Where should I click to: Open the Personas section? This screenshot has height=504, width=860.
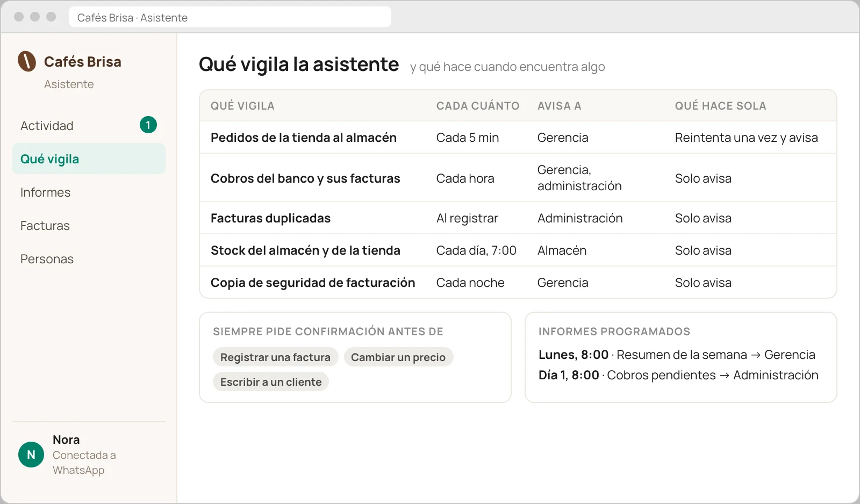[x=89, y=259]
